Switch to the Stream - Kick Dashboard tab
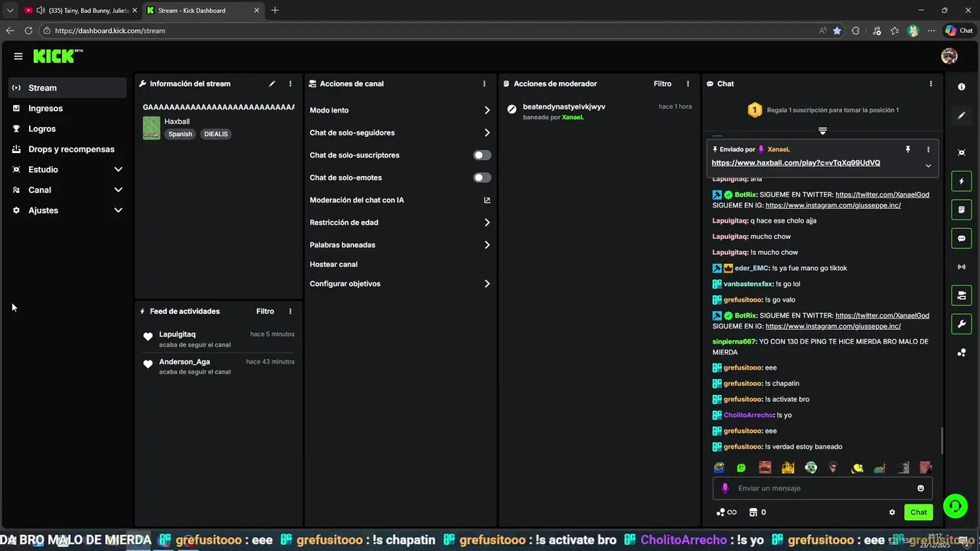The image size is (980, 551). (x=203, y=10)
